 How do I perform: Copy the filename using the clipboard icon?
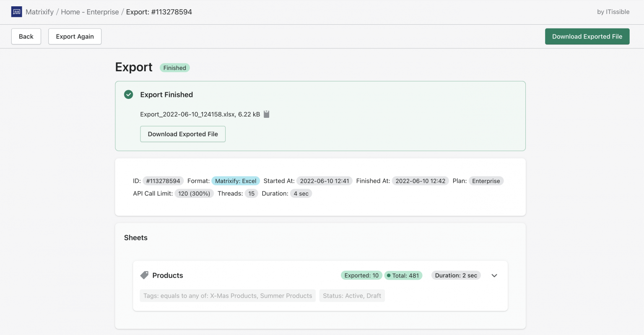point(267,114)
